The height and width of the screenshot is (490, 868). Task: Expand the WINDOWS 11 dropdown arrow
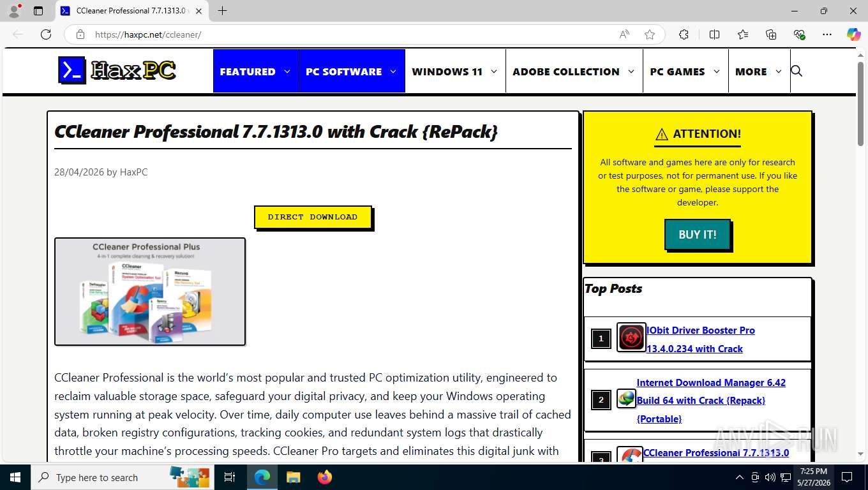(x=494, y=71)
